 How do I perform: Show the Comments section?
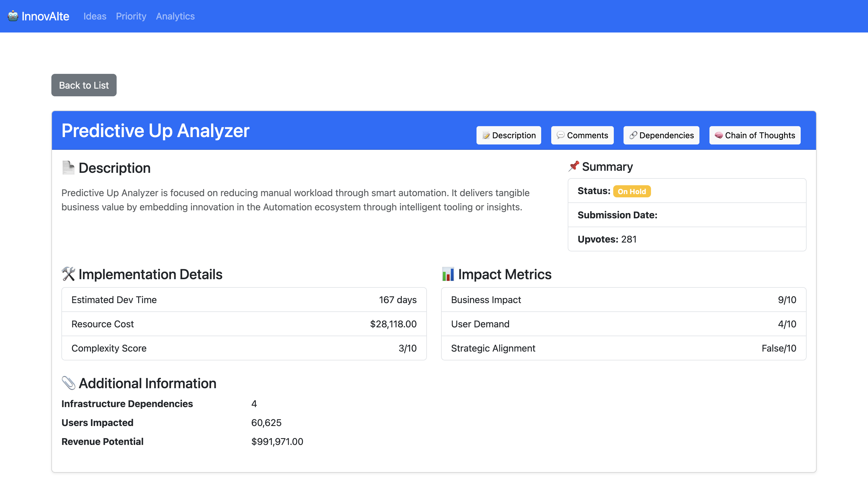tap(582, 135)
